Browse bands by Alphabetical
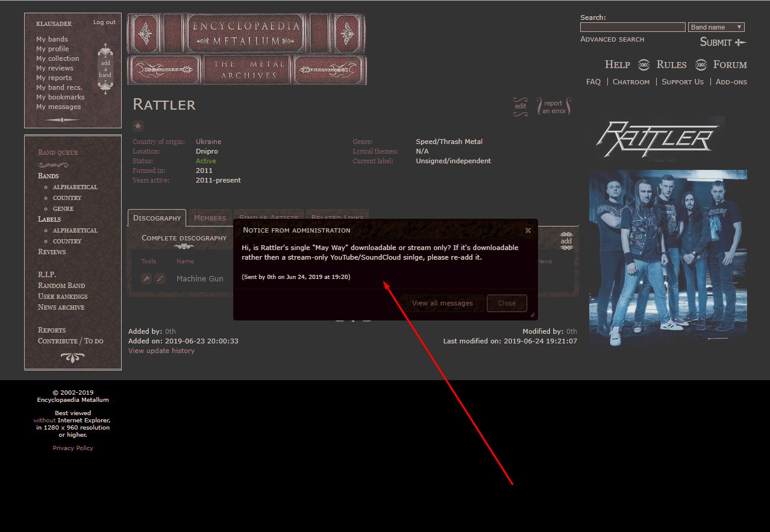The image size is (770, 532). [x=75, y=187]
